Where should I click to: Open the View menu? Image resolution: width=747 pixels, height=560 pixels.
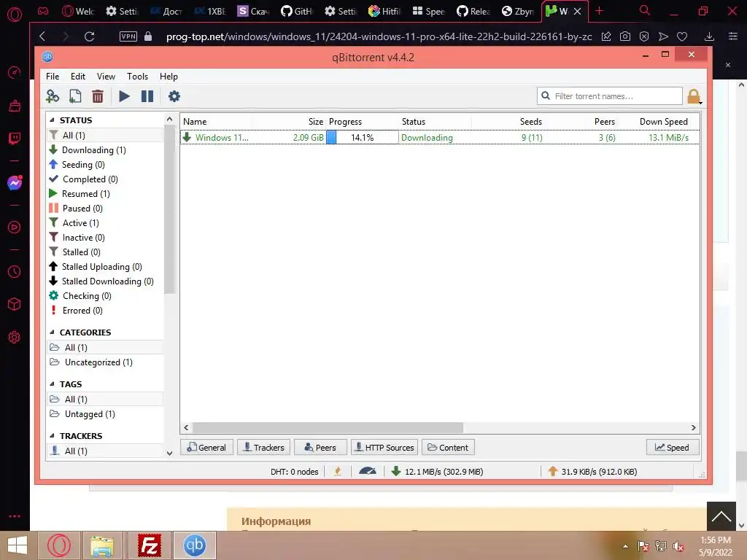click(x=106, y=76)
